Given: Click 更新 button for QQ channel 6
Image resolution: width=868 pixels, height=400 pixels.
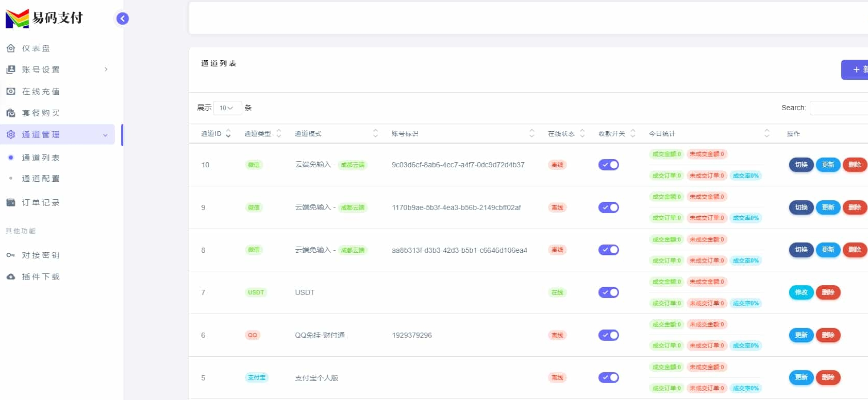Looking at the screenshot, I should coord(801,335).
